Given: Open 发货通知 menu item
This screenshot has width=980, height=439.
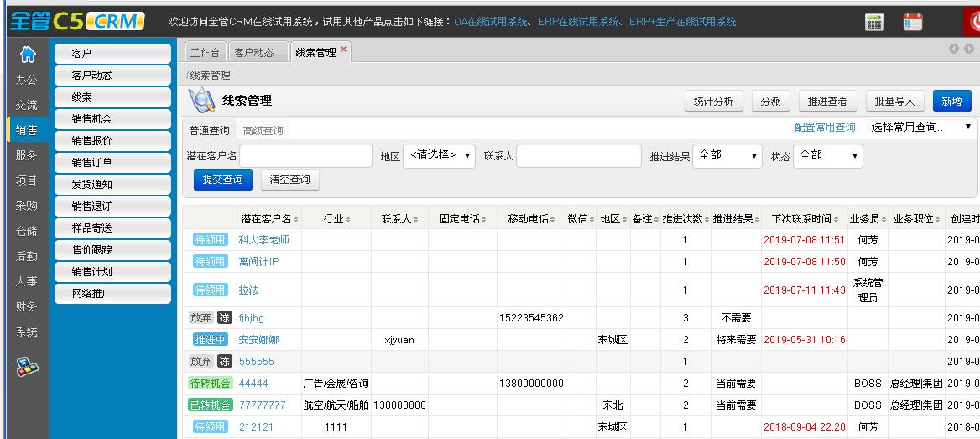Looking at the screenshot, I should [x=112, y=185].
